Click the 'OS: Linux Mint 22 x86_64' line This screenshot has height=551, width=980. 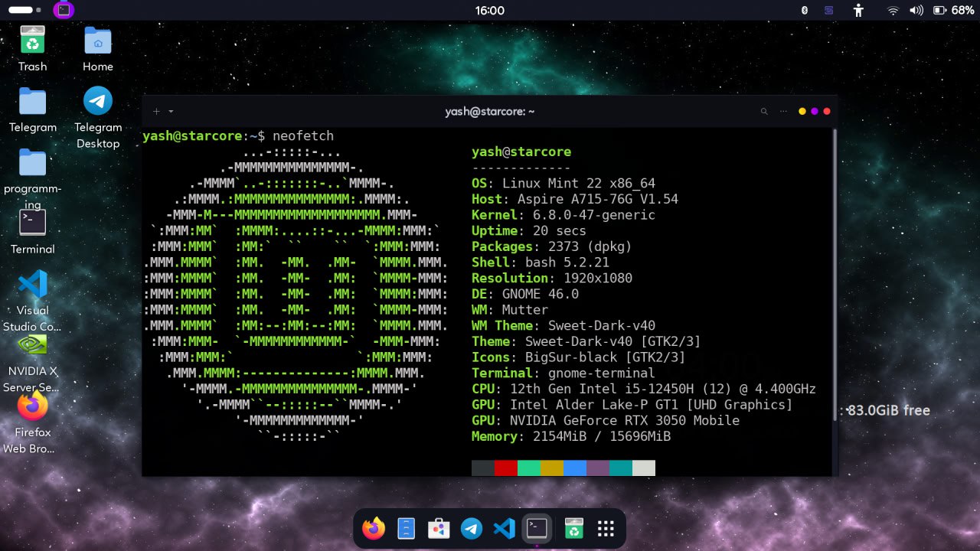tap(563, 184)
